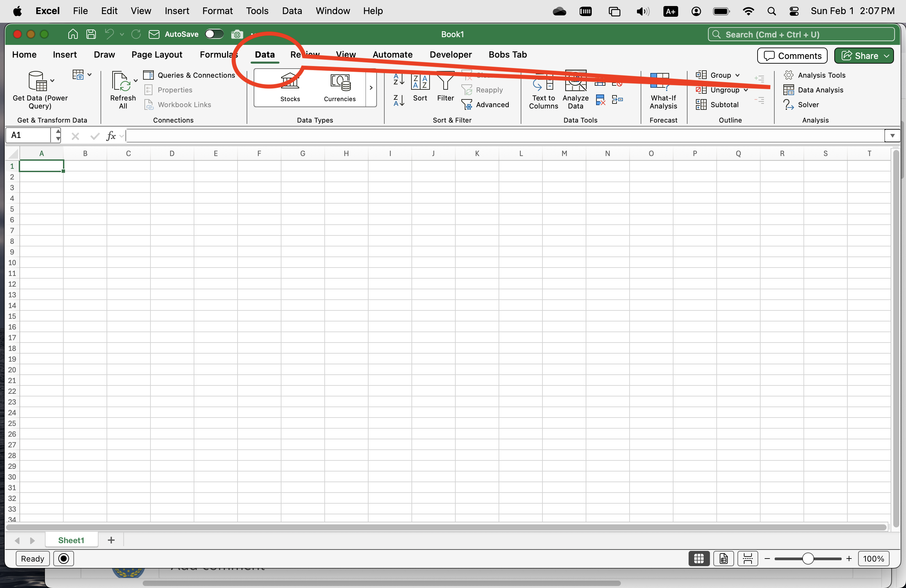Sort ascending with the A to Z icon

click(x=399, y=79)
